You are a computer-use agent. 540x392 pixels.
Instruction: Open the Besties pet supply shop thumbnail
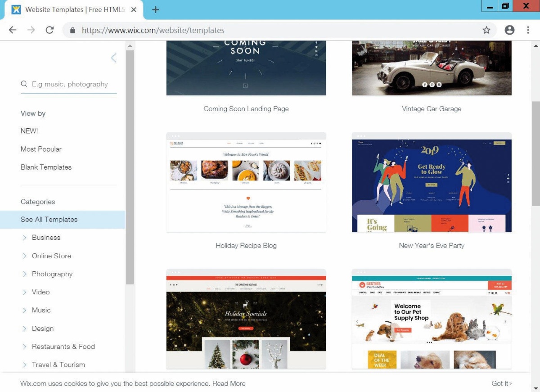click(432, 319)
